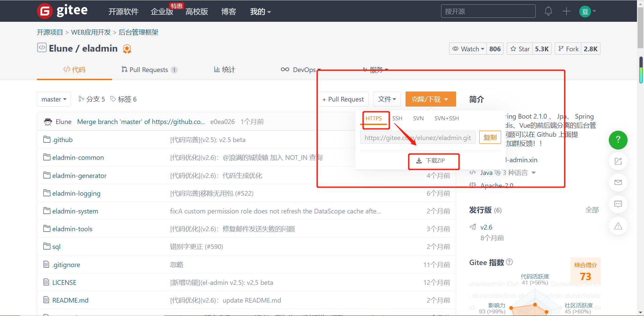Click 分支 5 branches link
Image resolution: width=644 pixels, height=316 pixels.
point(92,99)
